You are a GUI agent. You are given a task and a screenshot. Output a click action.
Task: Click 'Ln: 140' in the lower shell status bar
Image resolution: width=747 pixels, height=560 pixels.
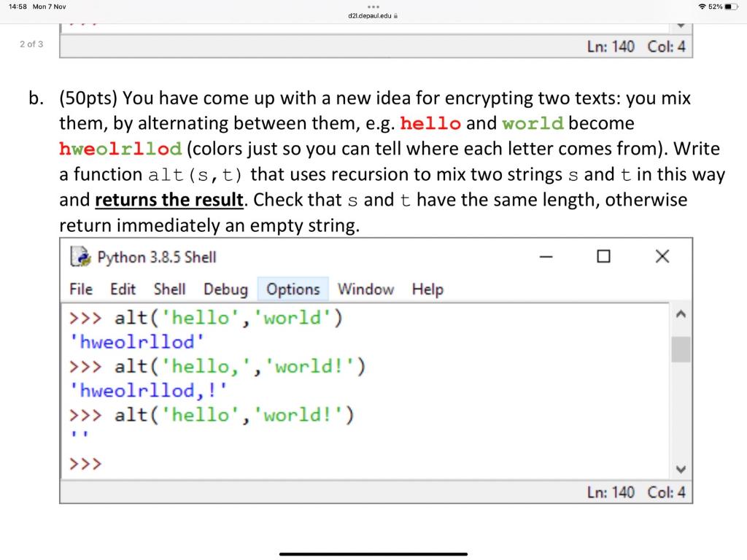(x=611, y=492)
